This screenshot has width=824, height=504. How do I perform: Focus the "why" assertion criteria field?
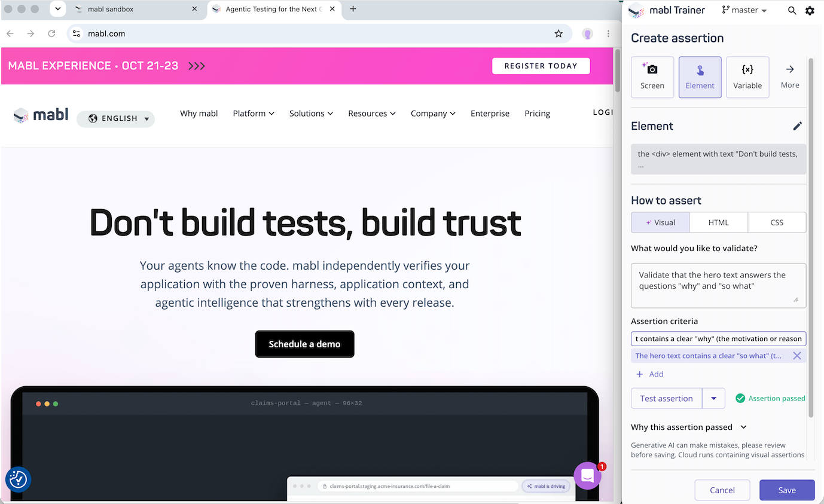tap(718, 338)
